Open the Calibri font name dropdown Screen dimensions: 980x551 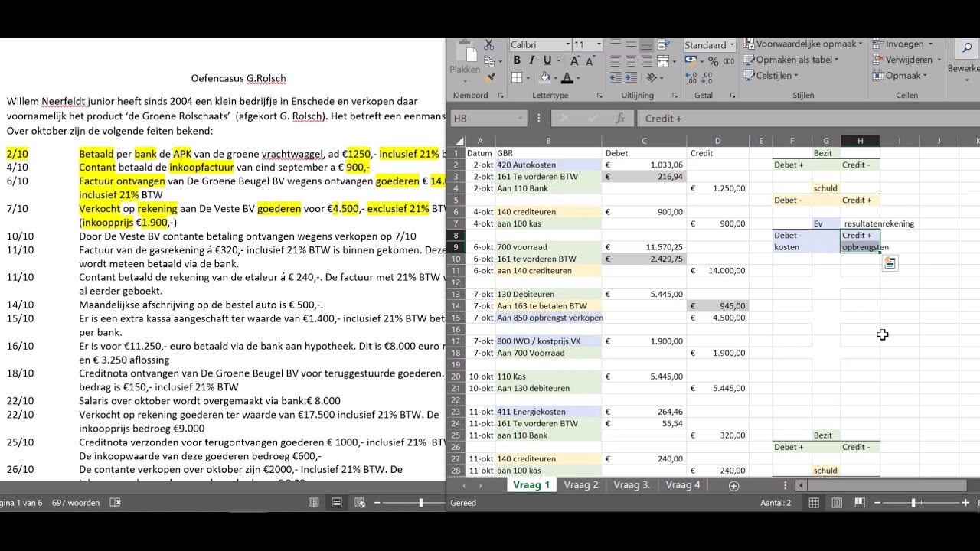tap(568, 44)
